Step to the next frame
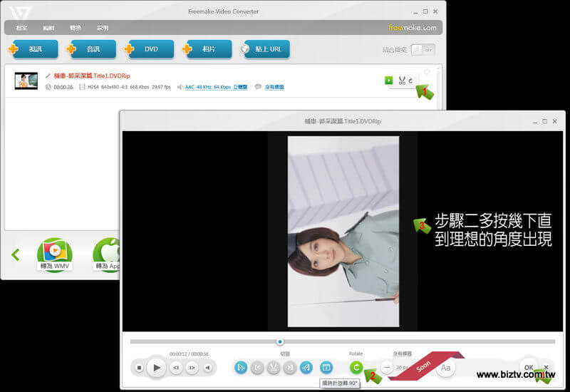The image size is (570, 392). coord(192,368)
